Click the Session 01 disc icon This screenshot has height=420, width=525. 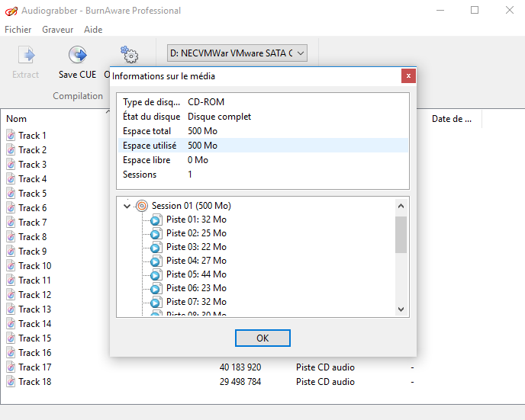click(x=141, y=206)
